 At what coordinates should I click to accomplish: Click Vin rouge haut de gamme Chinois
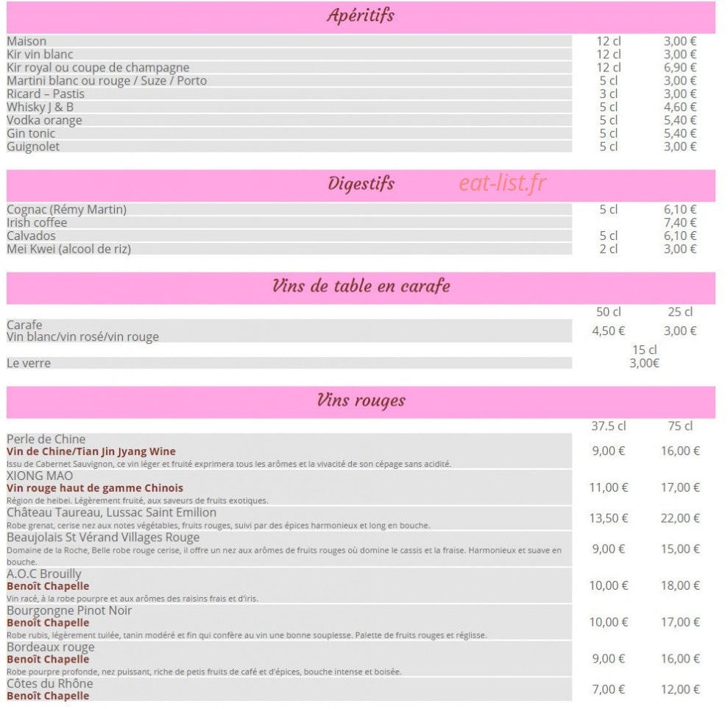click(95, 488)
